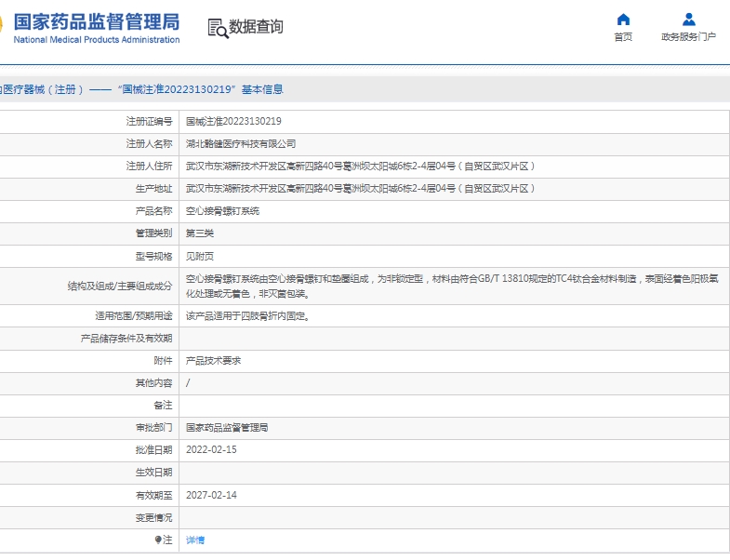Click the home icon labeled 首页
Viewport: 730px width, 560px height.
(623, 20)
